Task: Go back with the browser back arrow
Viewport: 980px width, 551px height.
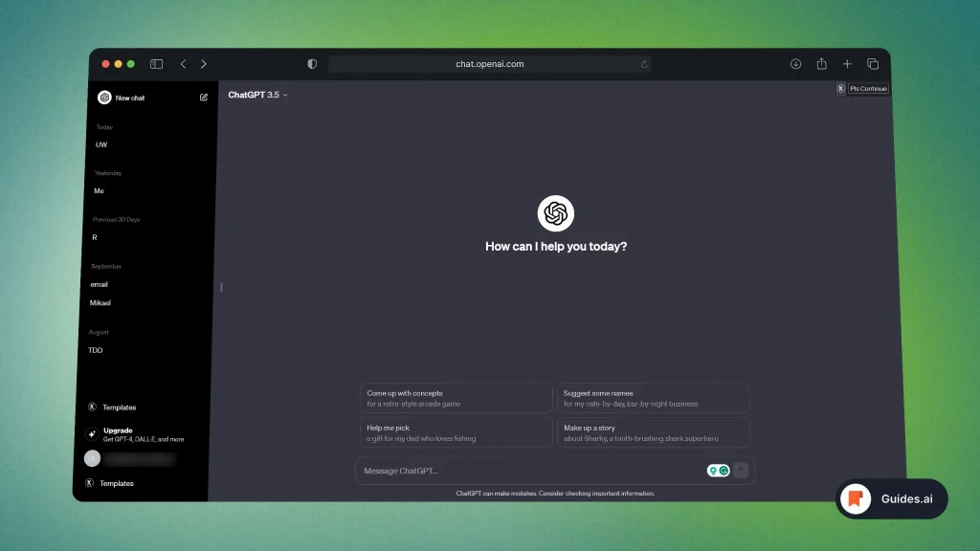Action: (x=183, y=64)
